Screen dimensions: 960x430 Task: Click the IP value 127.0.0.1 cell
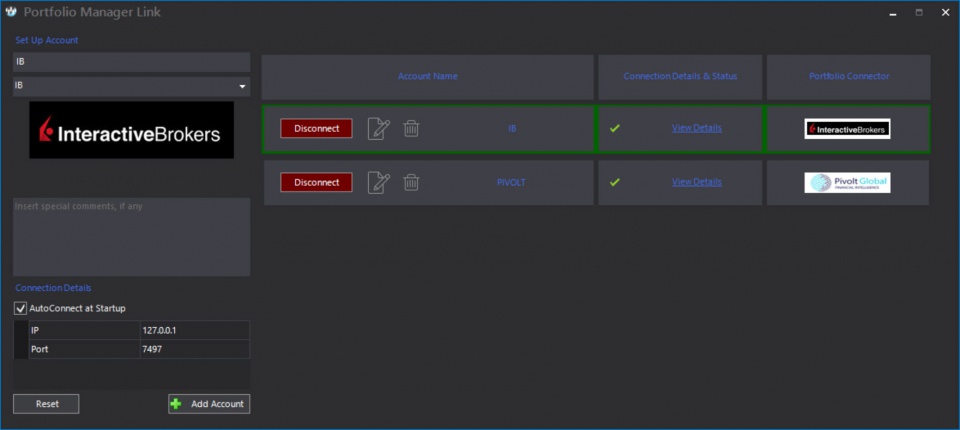pos(195,330)
